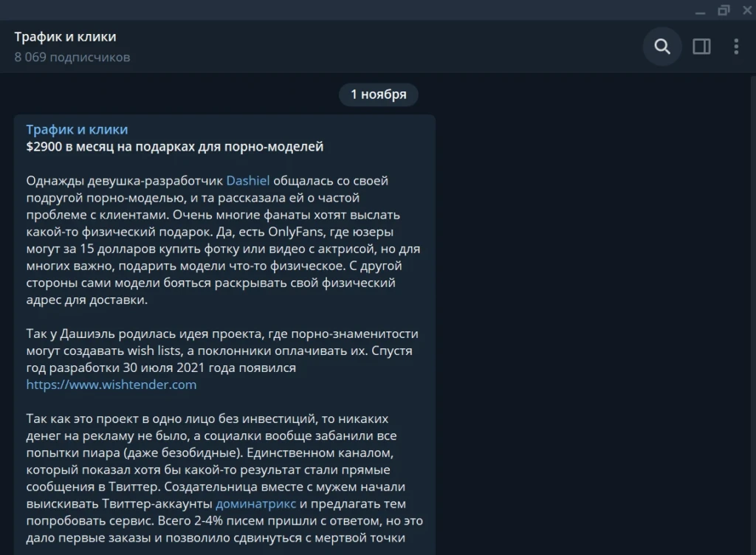Click the window title bar area
The image size is (756, 555).
tap(337, 10)
